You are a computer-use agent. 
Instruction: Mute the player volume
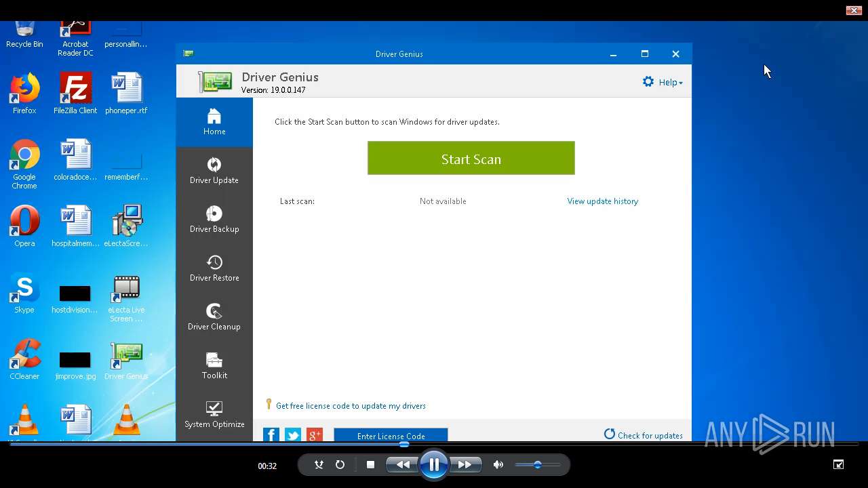click(x=498, y=464)
